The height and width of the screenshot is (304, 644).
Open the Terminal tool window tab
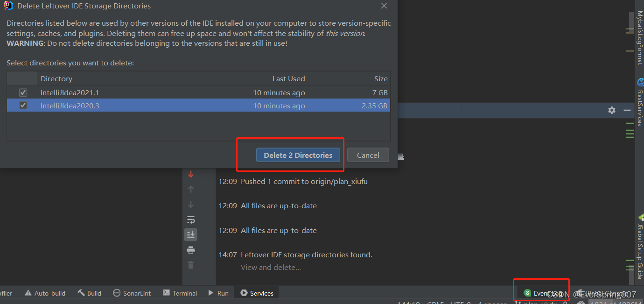click(180, 293)
